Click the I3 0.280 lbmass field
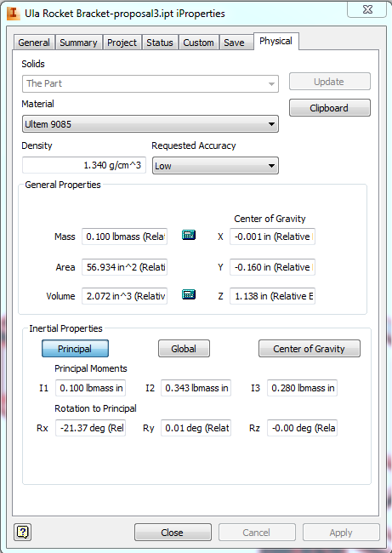392x553 pixels. tap(302, 388)
